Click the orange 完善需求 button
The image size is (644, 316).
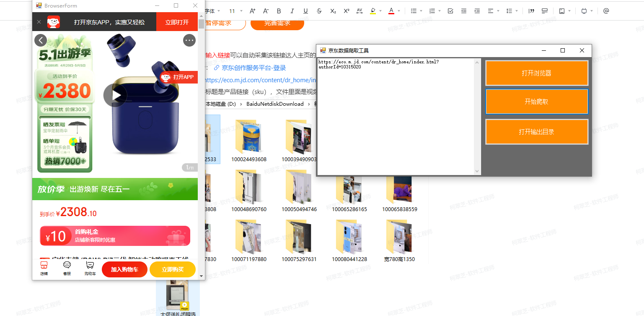click(277, 23)
